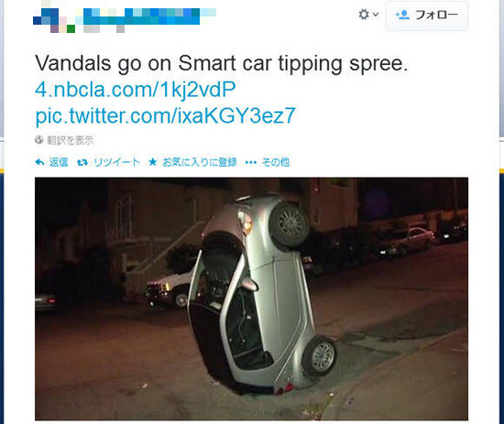Click the pixelated profile avatar
This screenshot has width=504, height=424.
[x=54, y=20]
